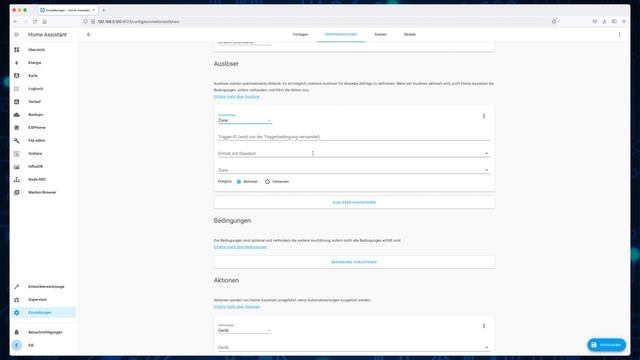Bookmark this page with the star icon
Image resolution: width=640 pixels, height=360 pixels.
pyautogui.click(x=554, y=22)
